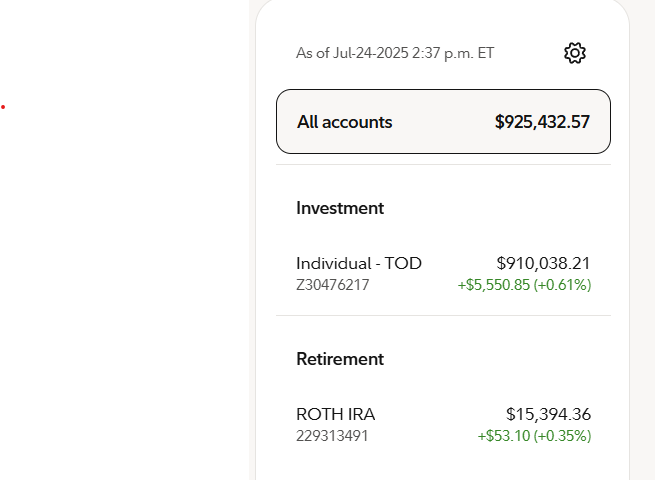This screenshot has height=480, width=655.
Task: Select the $15,394.36 Roth balance
Action: [x=548, y=414]
